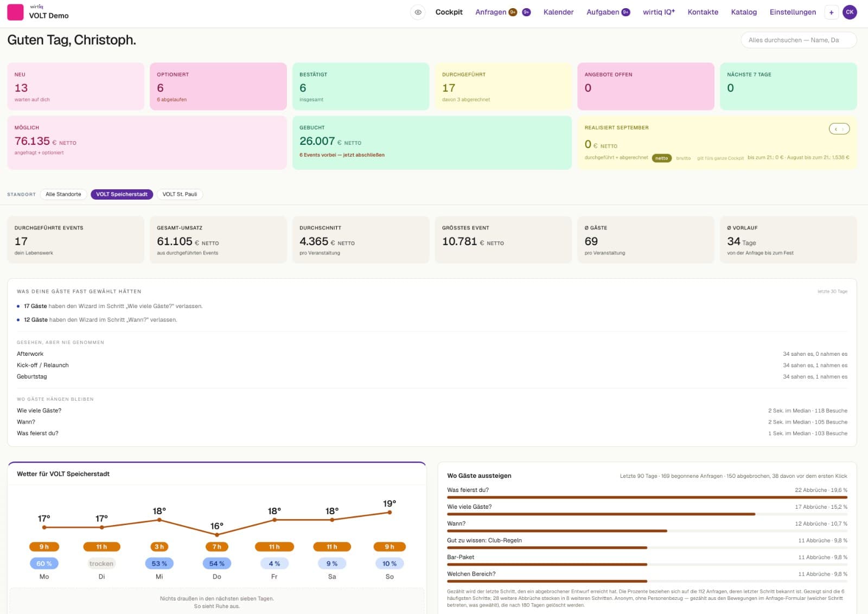Open the wirtiq IQ menu item

tap(659, 12)
